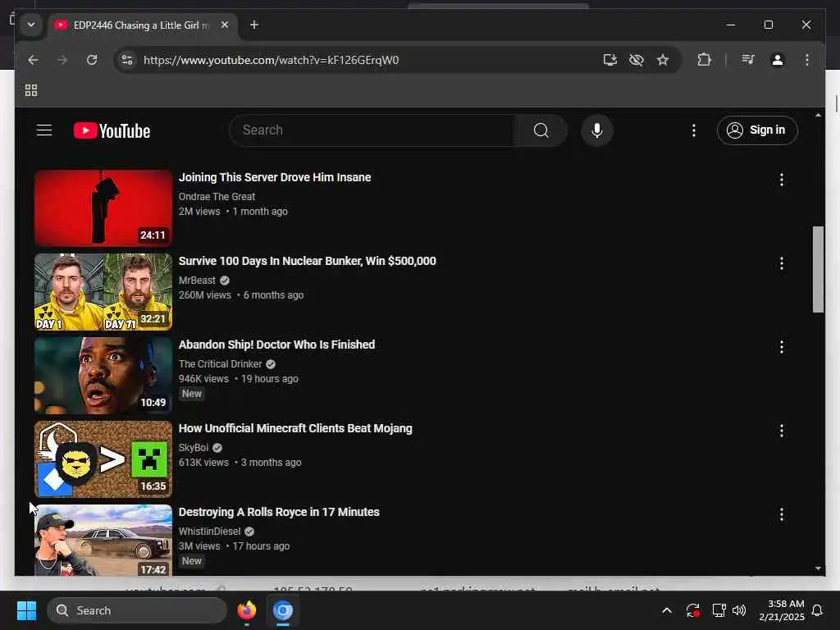Screen dimensions: 840x630
Task: Open volume control in system tray
Action: tap(739, 610)
